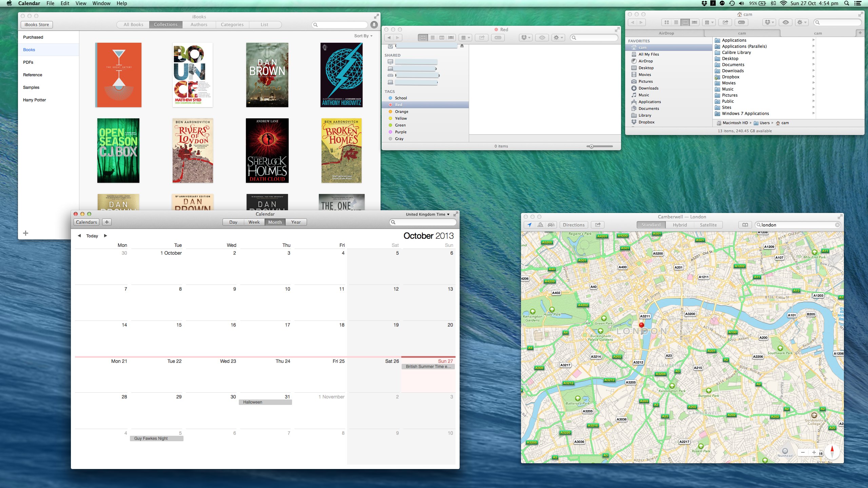Screen dimensions: 868x488
Task: Select AirDrop tab in cam Finder window
Action: (x=666, y=33)
